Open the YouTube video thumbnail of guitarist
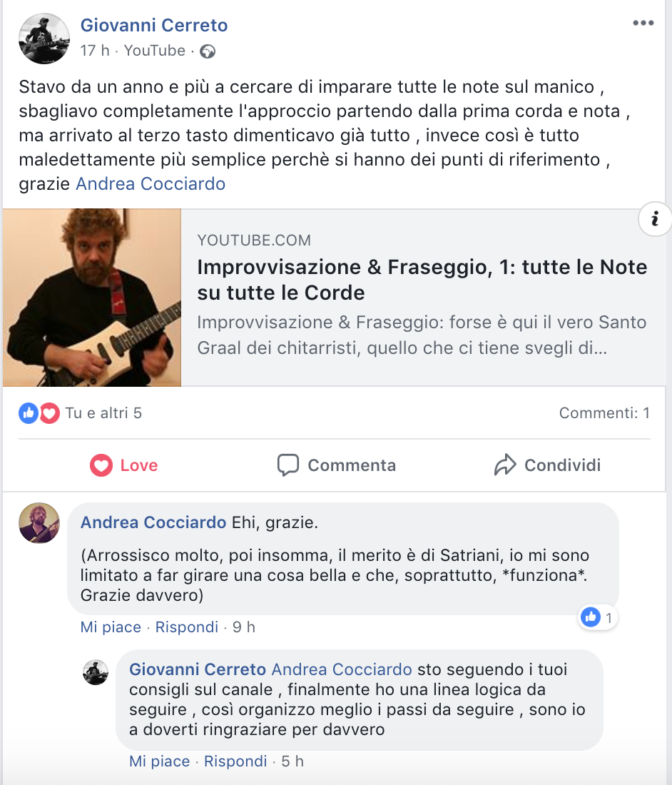The width and height of the screenshot is (672, 785). pyautogui.click(x=92, y=298)
